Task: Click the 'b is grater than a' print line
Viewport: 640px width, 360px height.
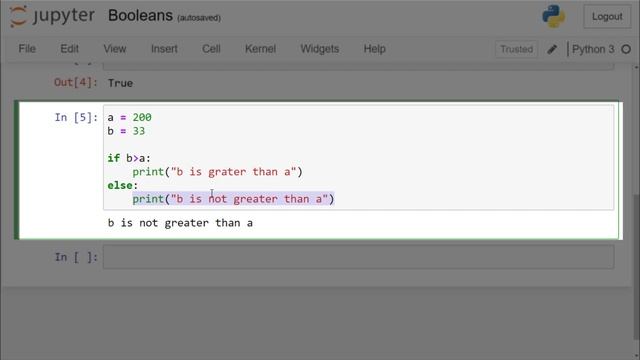Action: click(x=218, y=172)
